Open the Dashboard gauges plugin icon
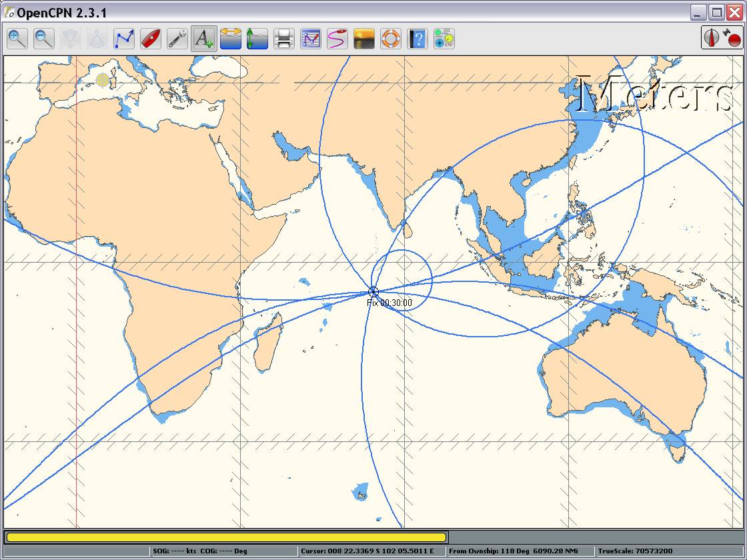The image size is (747, 560). point(444,39)
